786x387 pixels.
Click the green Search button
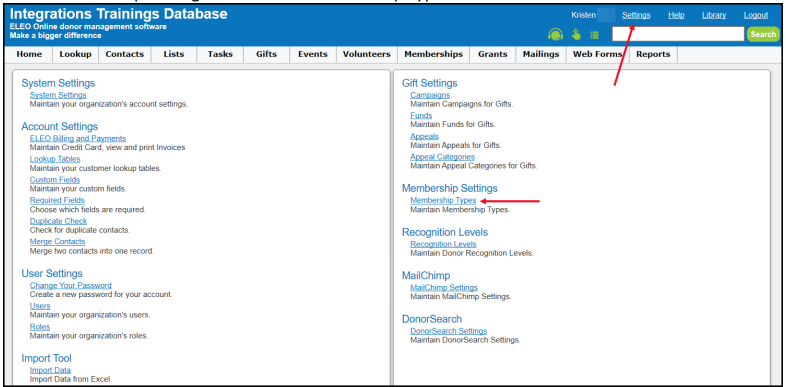[x=763, y=34]
